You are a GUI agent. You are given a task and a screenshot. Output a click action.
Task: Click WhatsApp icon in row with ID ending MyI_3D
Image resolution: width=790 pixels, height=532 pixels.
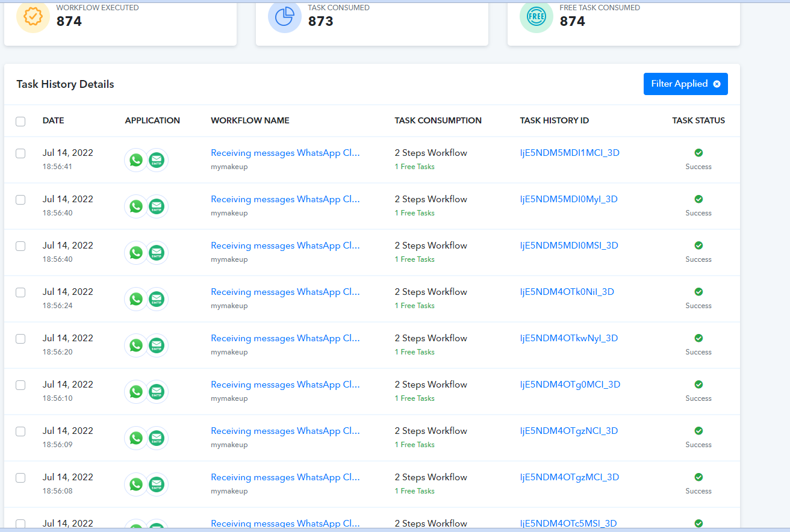click(x=136, y=206)
